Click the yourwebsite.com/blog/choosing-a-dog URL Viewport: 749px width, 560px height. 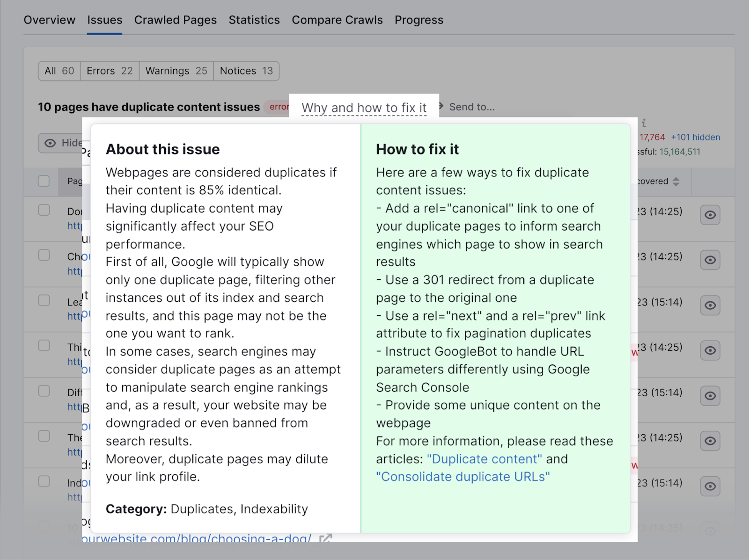pyautogui.click(x=197, y=538)
